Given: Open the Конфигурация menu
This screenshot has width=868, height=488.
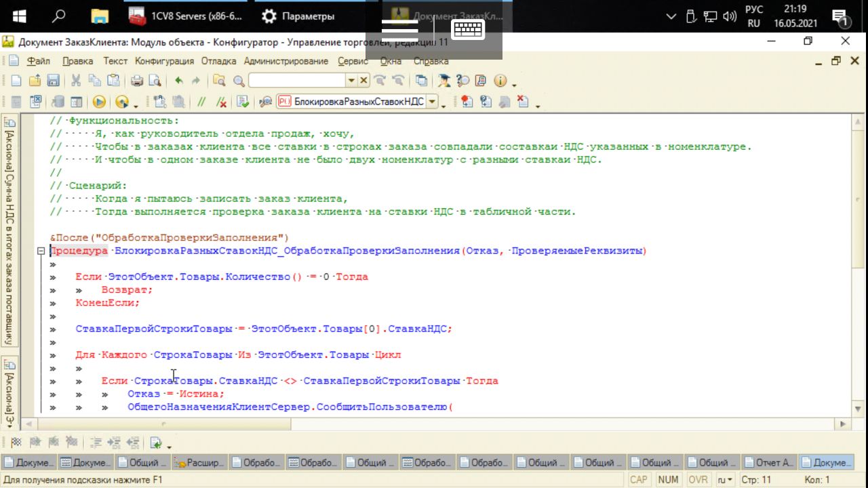Looking at the screenshot, I should point(164,61).
